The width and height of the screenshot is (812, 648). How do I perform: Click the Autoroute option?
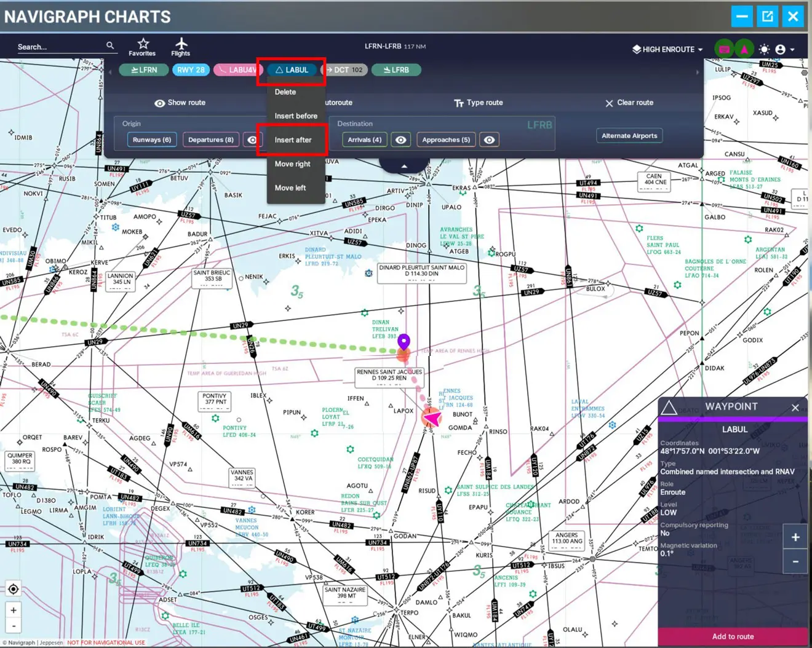coord(339,103)
